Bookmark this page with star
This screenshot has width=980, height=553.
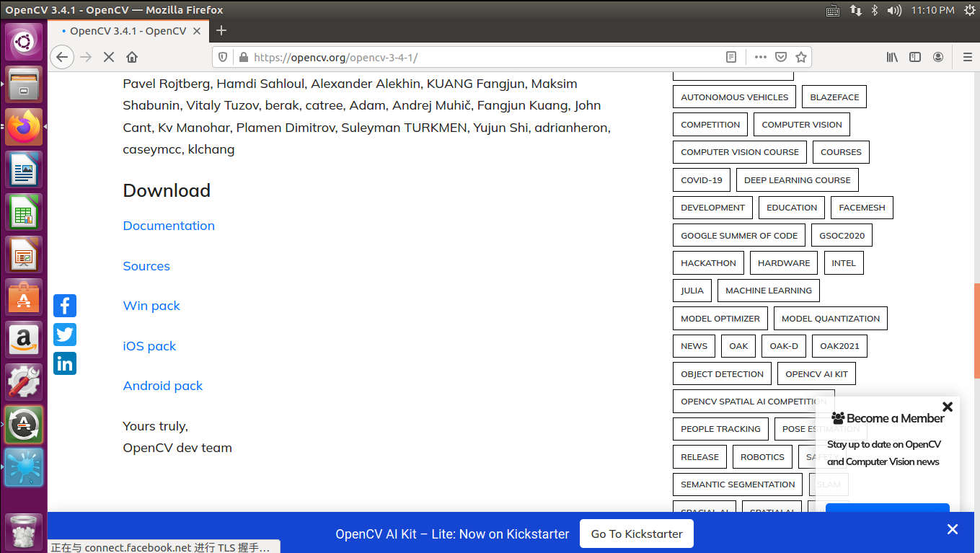pos(800,57)
